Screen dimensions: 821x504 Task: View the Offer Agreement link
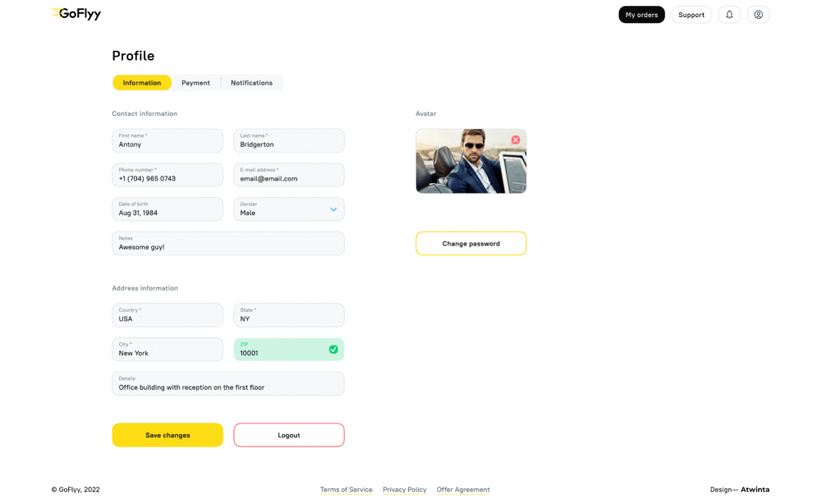pyautogui.click(x=463, y=490)
